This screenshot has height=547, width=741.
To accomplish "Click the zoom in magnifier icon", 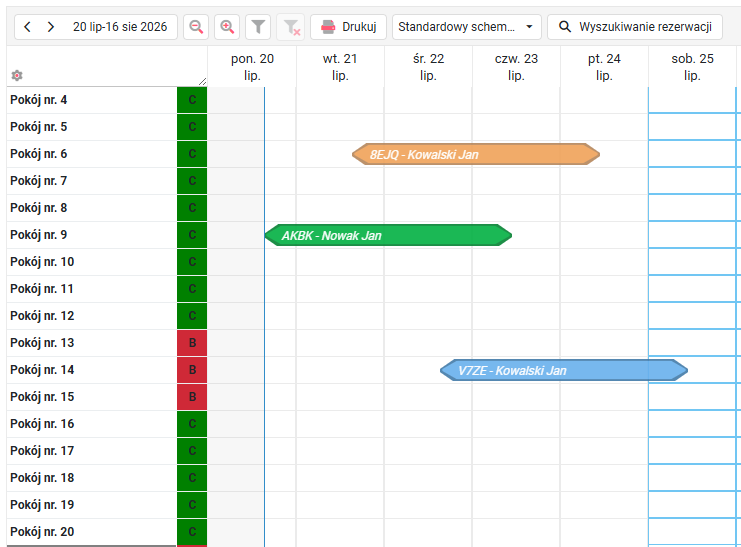I will [x=227, y=27].
